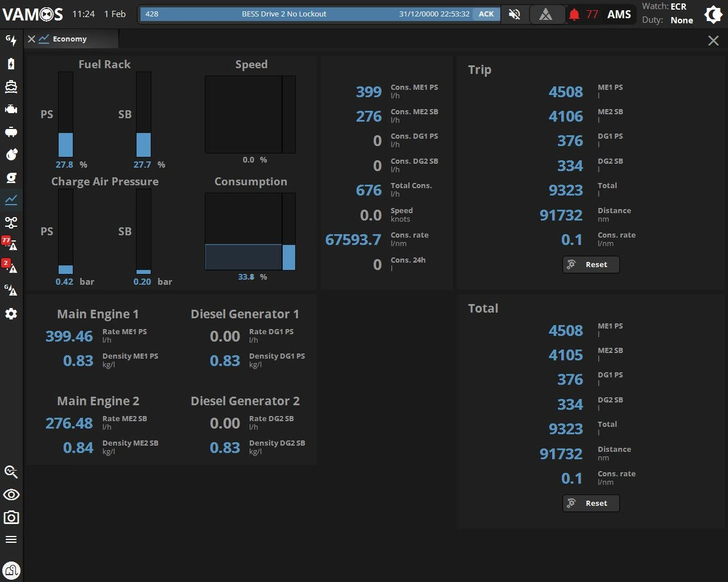The image size is (728, 582).
Task: Click the BESS Drive 2 No Lockout alarm
Action: [x=307, y=14]
